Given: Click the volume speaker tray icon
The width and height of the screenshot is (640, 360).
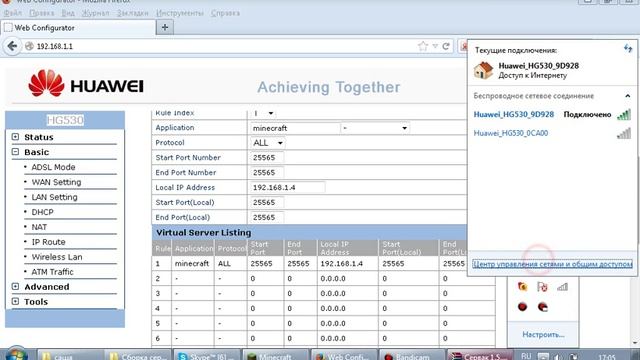Looking at the screenshot, I should click(x=558, y=357).
